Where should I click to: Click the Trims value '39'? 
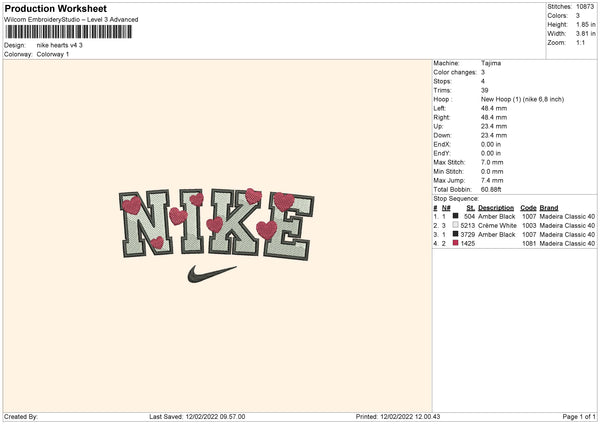click(x=484, y=91)
